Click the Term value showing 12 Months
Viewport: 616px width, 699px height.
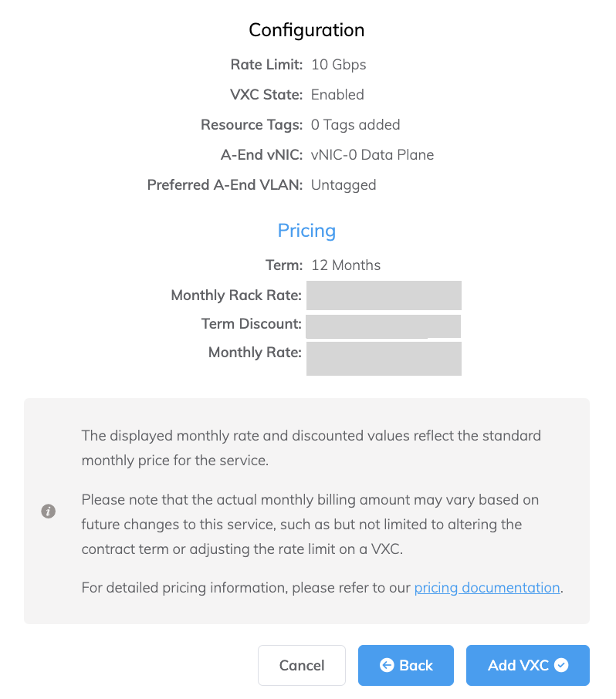pyautogui.click(x=345, y=265)
